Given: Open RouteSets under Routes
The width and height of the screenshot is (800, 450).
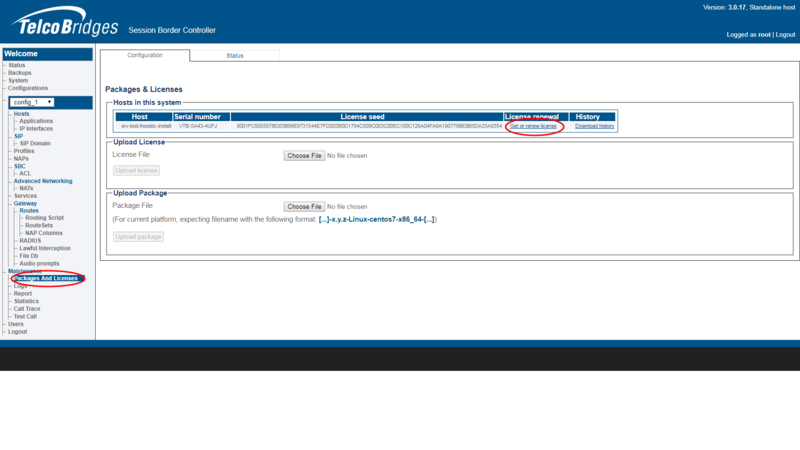Looking at the screenshot, I should point(39,226).
